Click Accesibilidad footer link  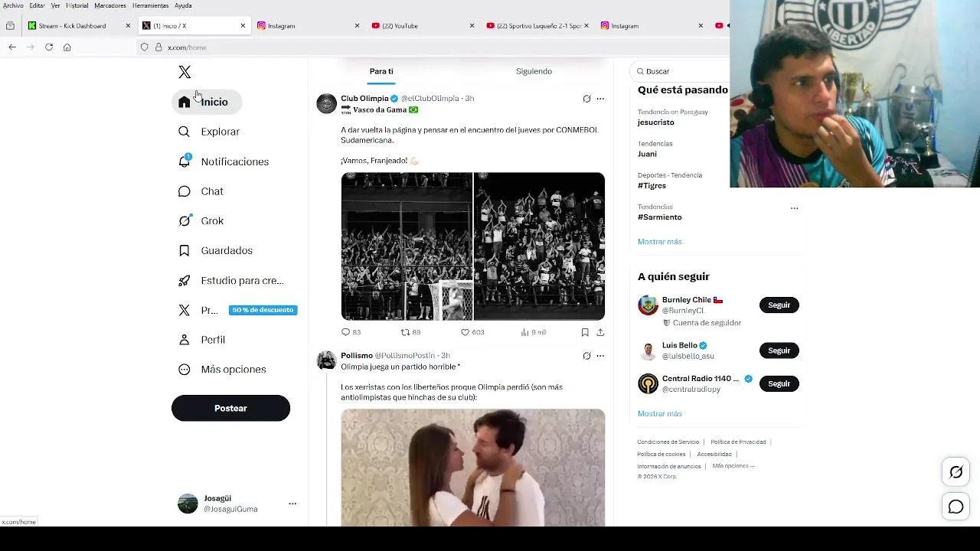[x=714, y=455]
